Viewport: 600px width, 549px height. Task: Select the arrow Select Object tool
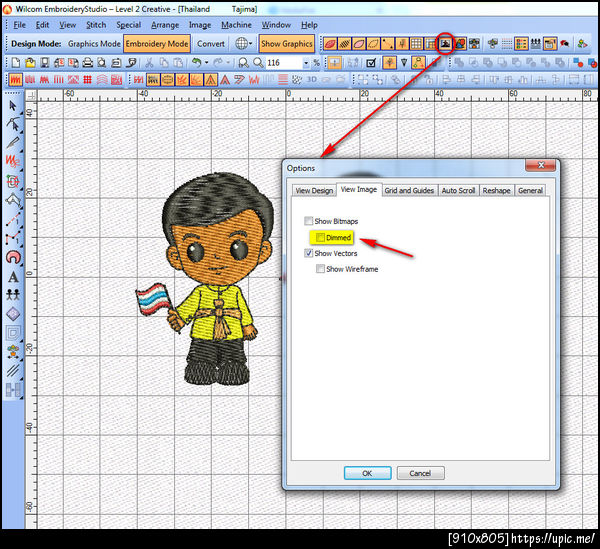[x=13, y=106]
